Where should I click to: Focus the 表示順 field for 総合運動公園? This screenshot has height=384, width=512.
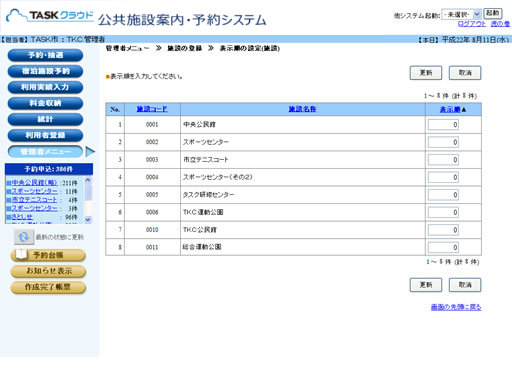click(443, 247)
